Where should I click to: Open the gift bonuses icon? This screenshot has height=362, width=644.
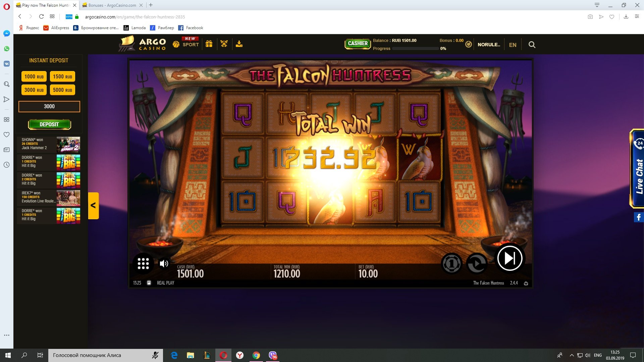point(209,44)
